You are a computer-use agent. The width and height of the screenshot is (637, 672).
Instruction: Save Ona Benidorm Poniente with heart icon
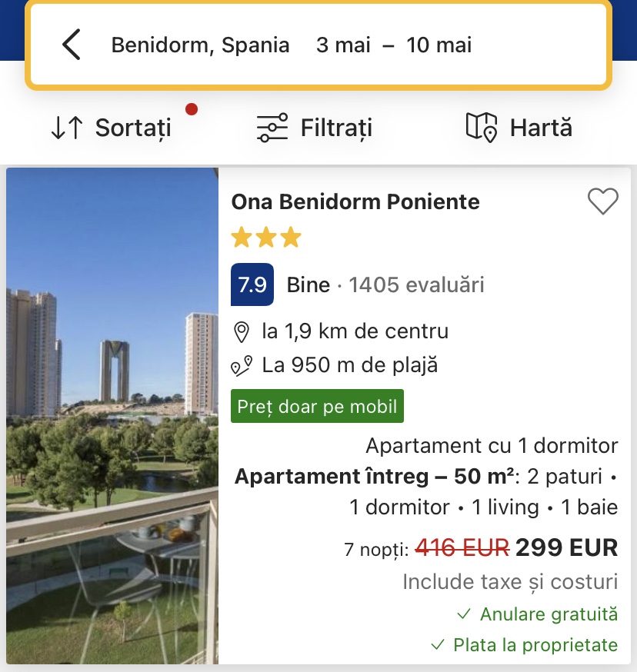pyautogui.click(x=602, y=202)
